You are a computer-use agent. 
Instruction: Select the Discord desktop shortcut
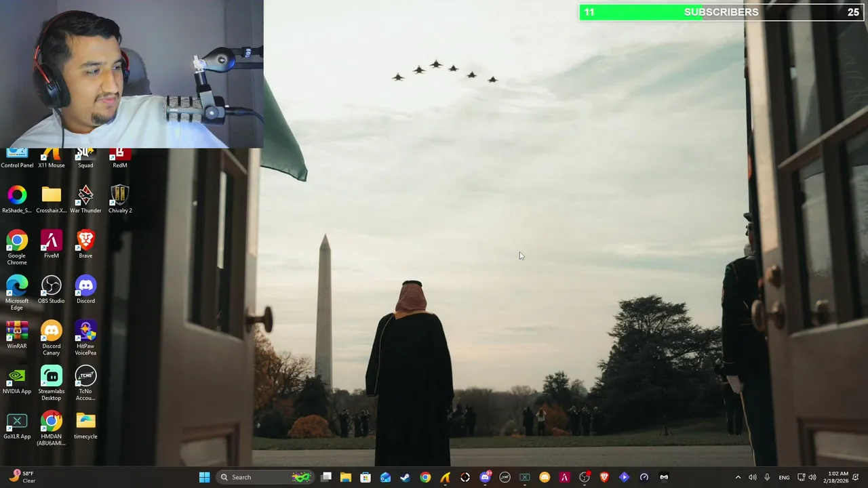click(85, 290)
